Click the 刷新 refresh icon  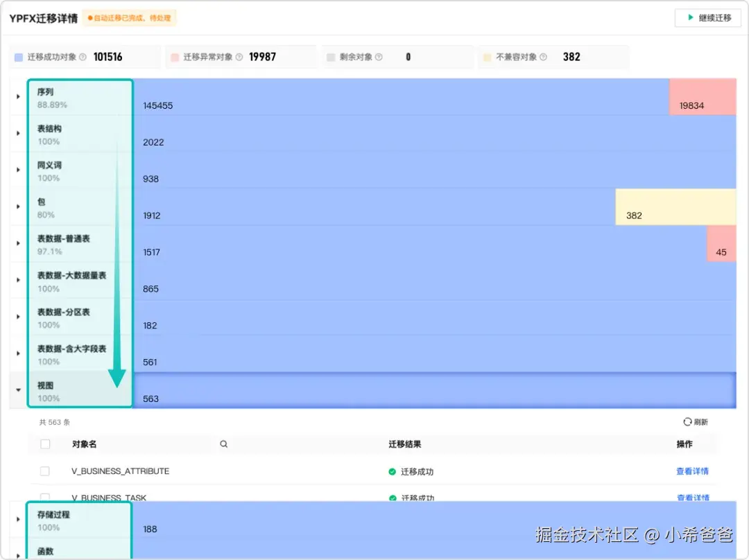tap(687, 421)
